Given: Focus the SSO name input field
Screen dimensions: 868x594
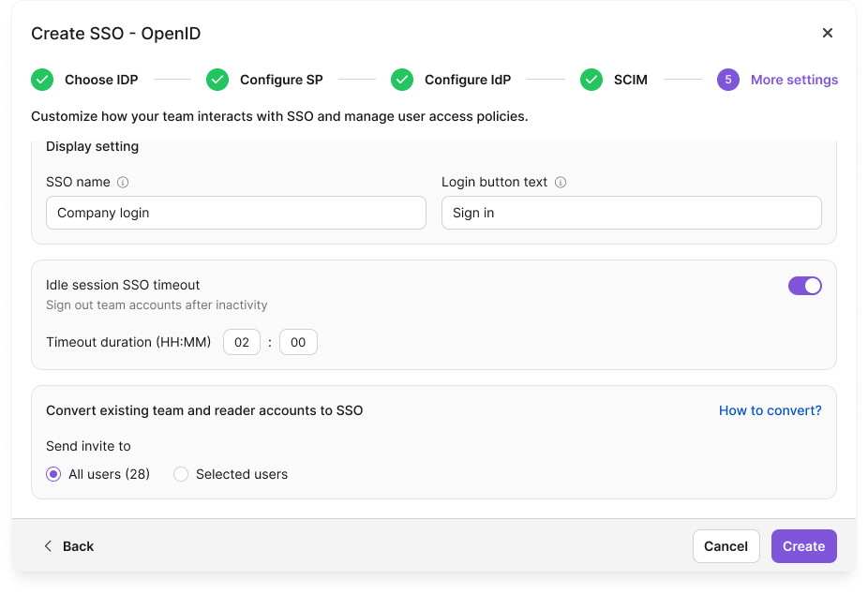Looking at the screenshot, I should [x=236, y=213].
